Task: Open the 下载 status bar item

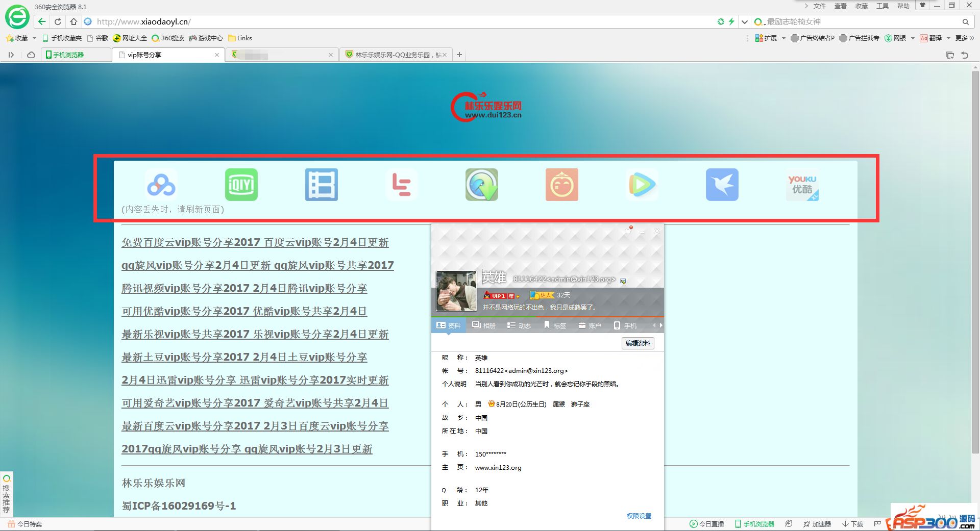Action: pyautogui.click(x=853, y=524)
